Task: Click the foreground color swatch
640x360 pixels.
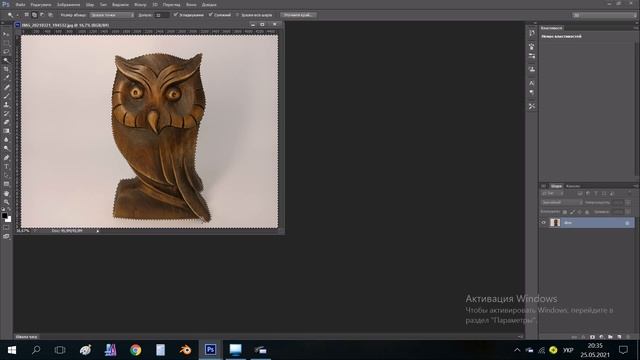Action: coord(4,215)
